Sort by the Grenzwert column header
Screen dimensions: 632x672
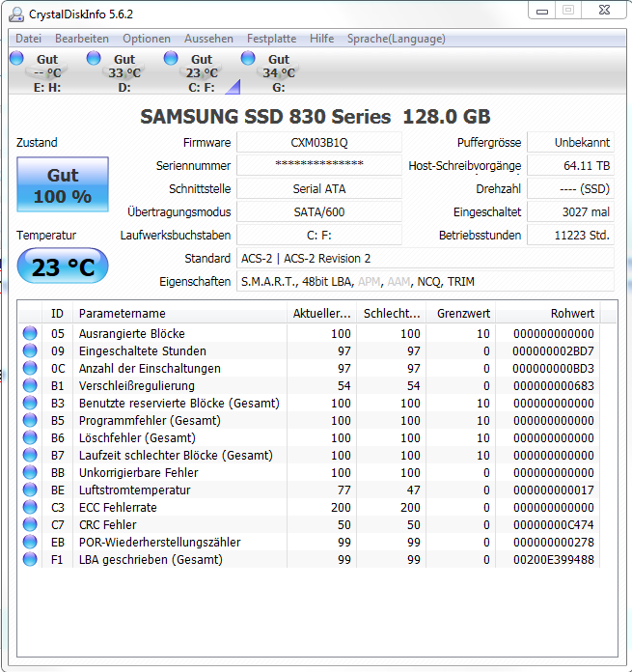[x=461, y=313]
